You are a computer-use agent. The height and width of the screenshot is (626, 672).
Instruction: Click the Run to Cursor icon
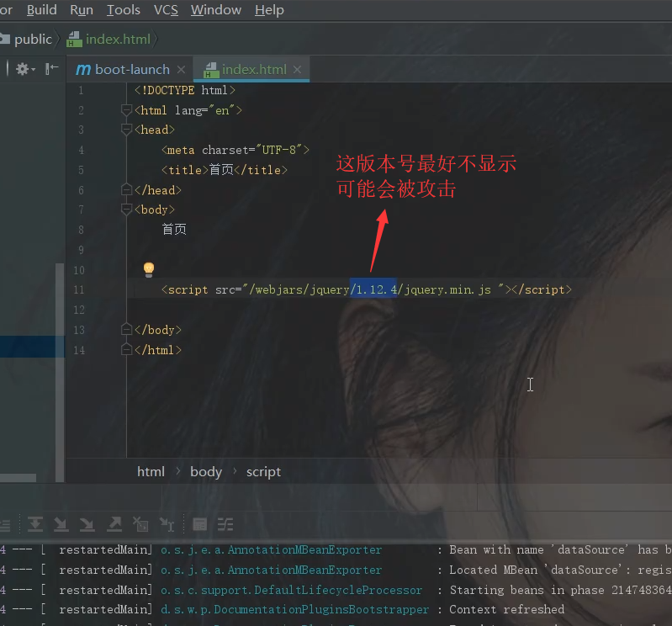(x=167, y=524)
